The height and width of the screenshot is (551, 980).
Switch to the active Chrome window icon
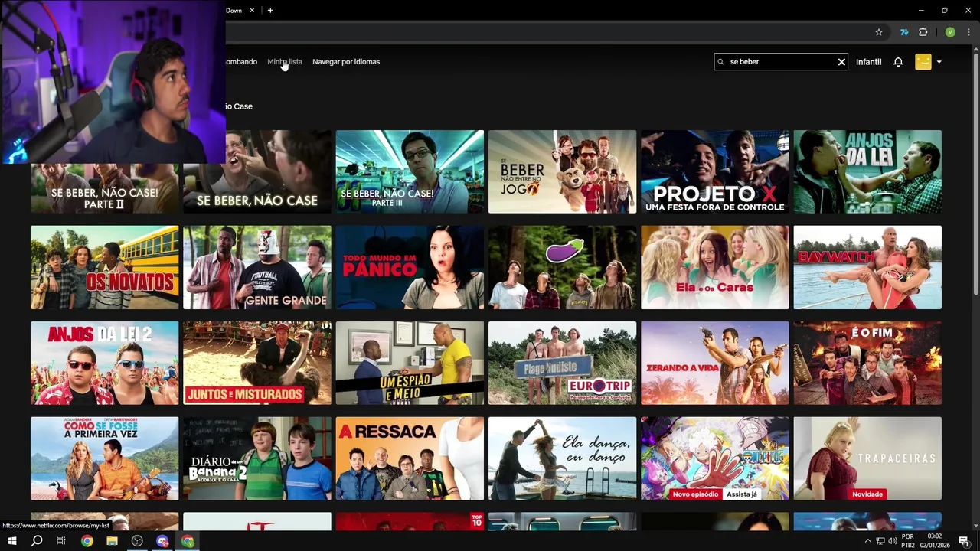coord(188,541)
